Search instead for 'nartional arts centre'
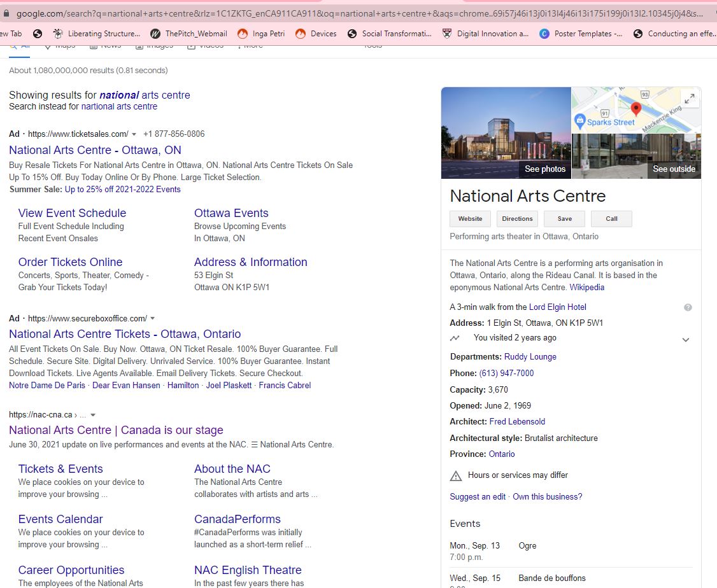Viewport: 717px width, 588px height. point(119,106)
